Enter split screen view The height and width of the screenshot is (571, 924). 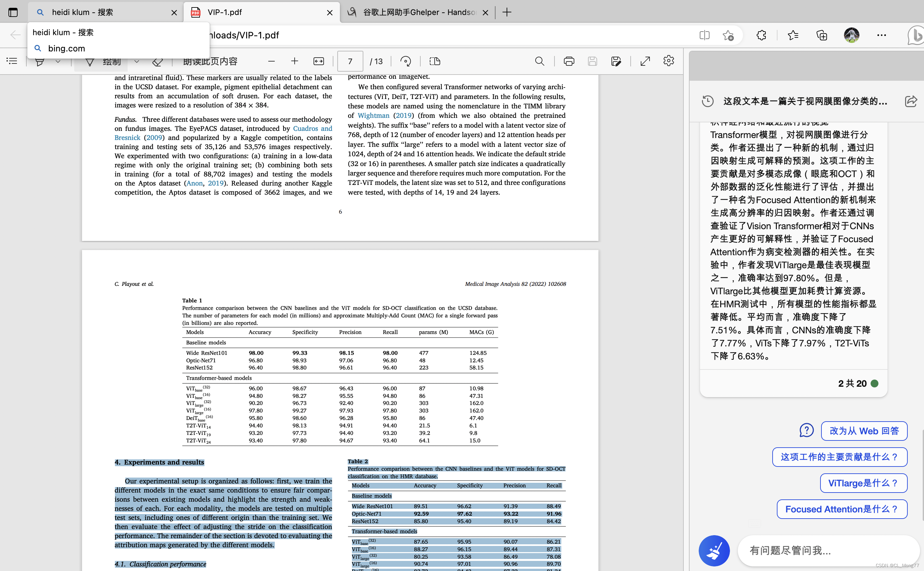tap(704, 35)
